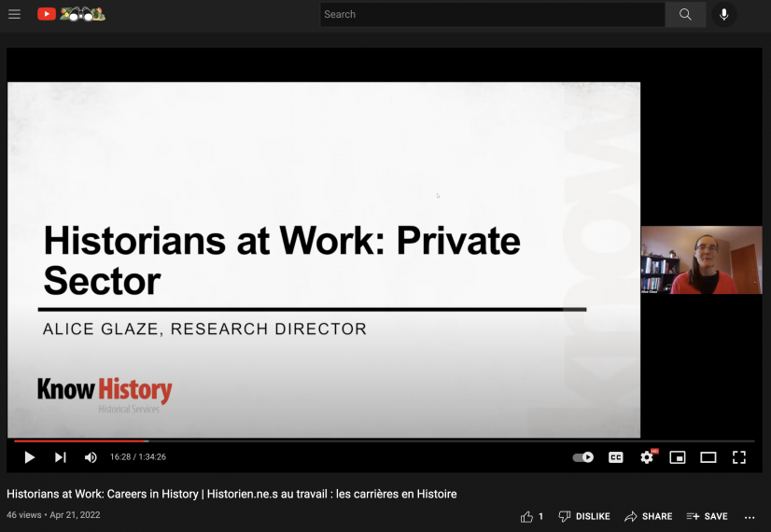Click the slide in the video player
771x532 pixels.
(324, 259)
